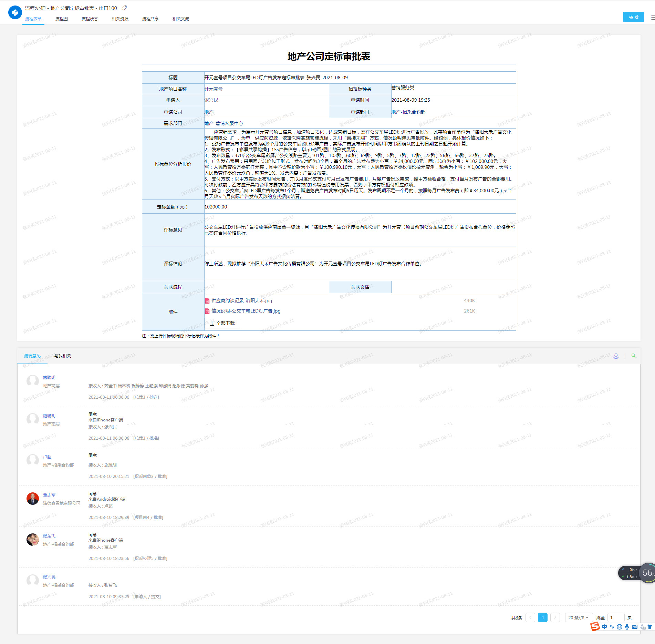655x644 pixels.
Task: Click the green search icon in comments panel
Action: 634,356
